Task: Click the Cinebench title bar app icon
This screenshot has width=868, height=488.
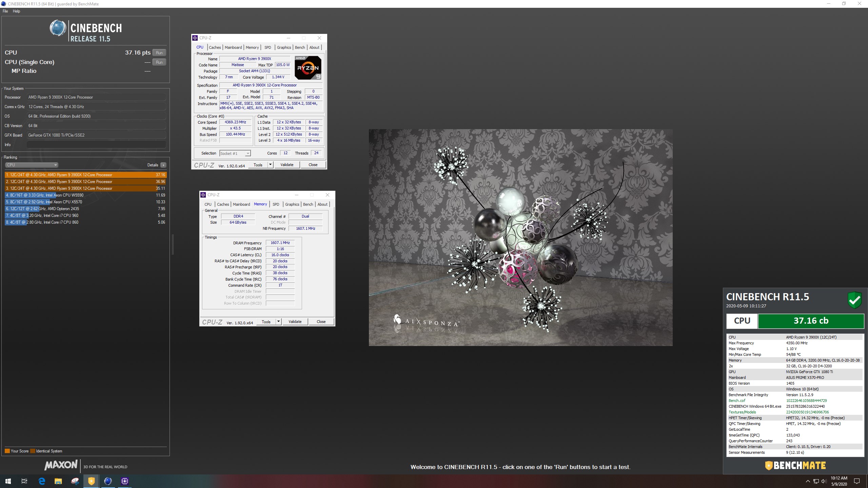Action: tap(4, 4)
